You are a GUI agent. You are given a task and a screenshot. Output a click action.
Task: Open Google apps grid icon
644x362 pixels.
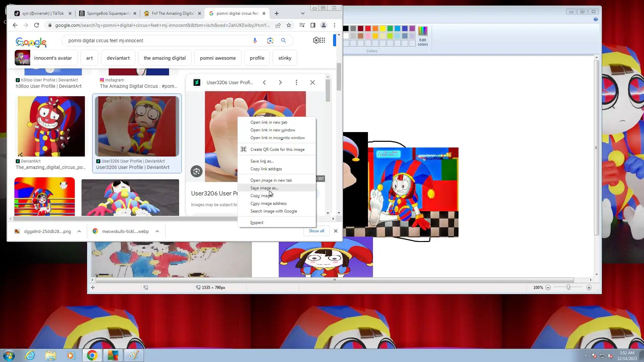(x=322, y=41)
